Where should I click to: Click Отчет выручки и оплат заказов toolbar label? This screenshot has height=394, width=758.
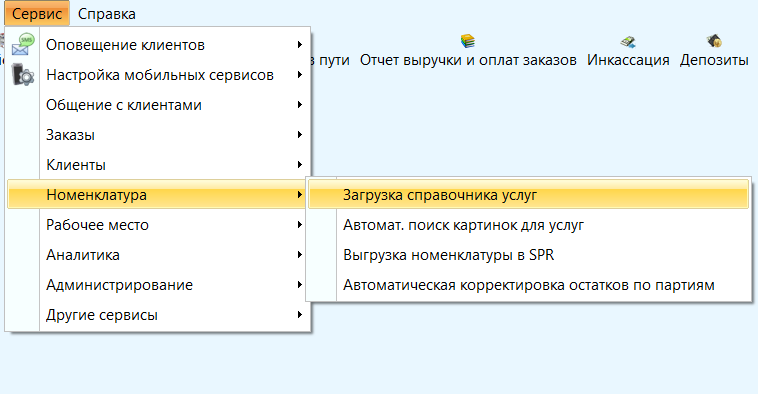click(468, 60)
